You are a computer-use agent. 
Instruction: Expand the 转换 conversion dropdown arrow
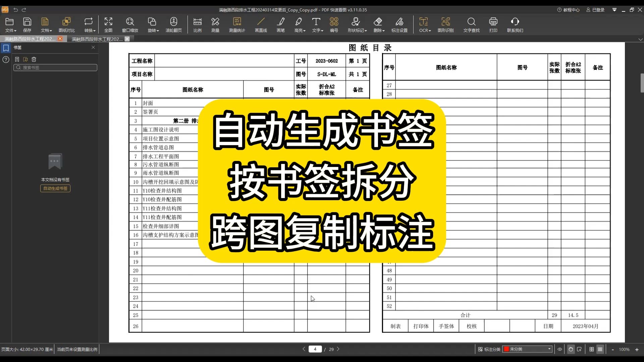point(95,30)
